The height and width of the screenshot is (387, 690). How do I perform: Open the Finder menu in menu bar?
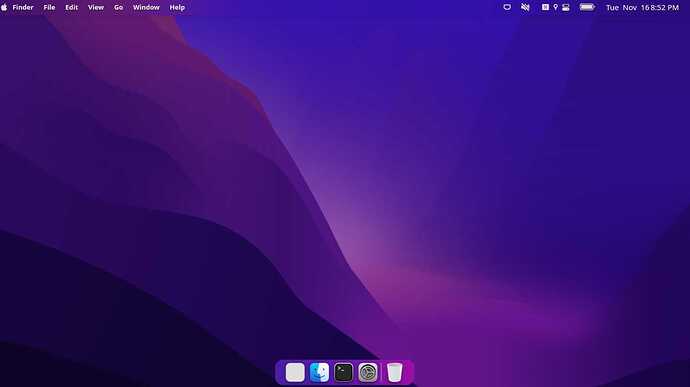(x=23, y=7)
